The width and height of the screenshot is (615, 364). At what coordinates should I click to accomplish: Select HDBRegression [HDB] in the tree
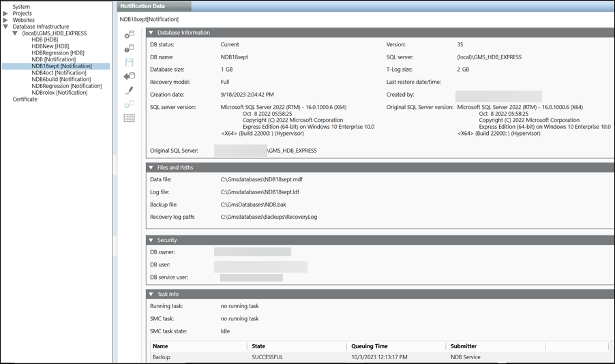58,52
